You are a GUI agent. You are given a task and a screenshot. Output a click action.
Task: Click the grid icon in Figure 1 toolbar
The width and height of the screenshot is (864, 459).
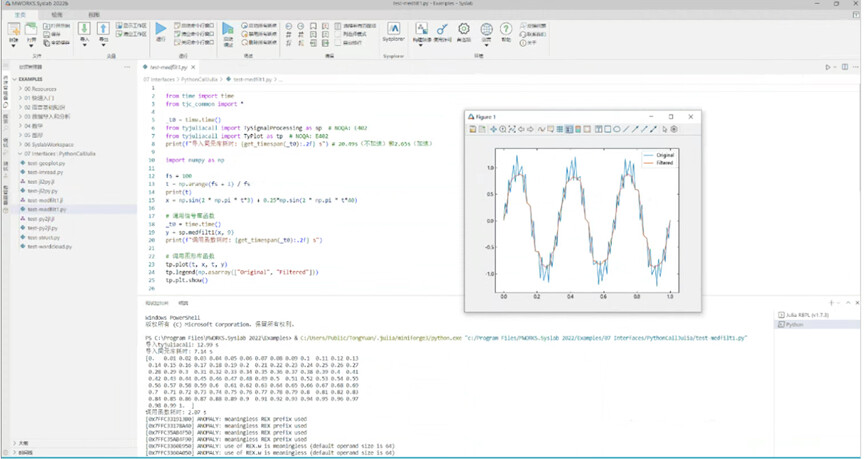[x=560, y=129]
